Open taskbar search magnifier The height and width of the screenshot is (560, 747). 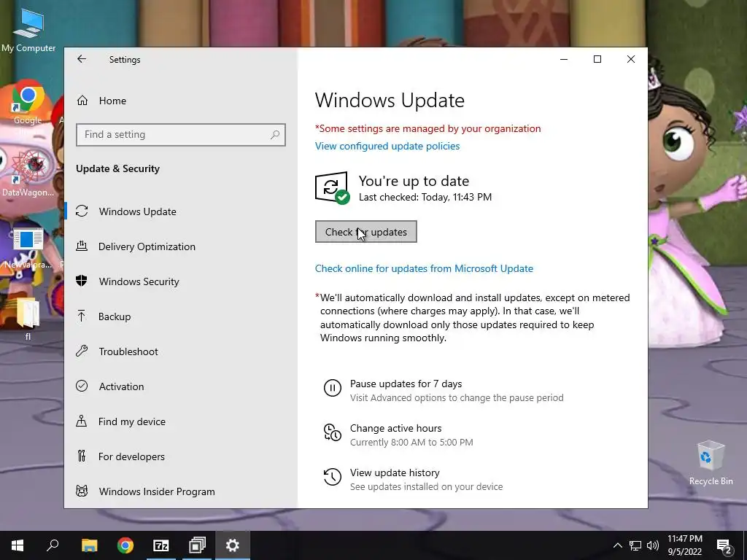[53, 545]
